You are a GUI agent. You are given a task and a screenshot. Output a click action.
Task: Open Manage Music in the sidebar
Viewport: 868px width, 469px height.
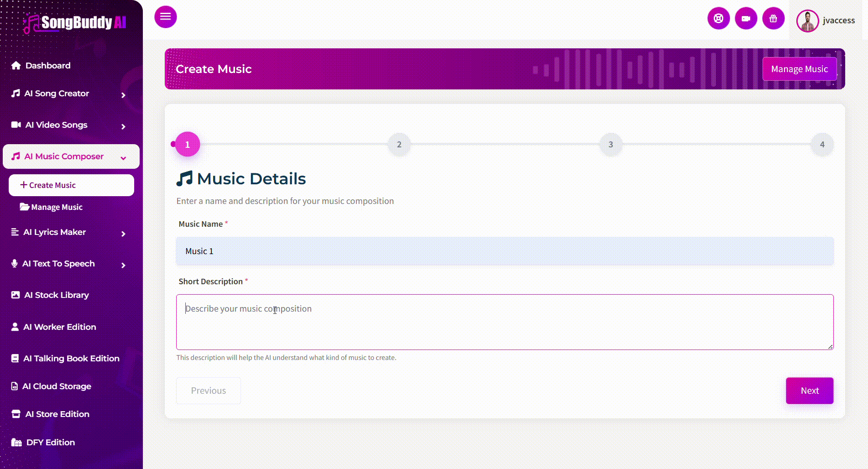pyautogui.click(x=57, y=207)
